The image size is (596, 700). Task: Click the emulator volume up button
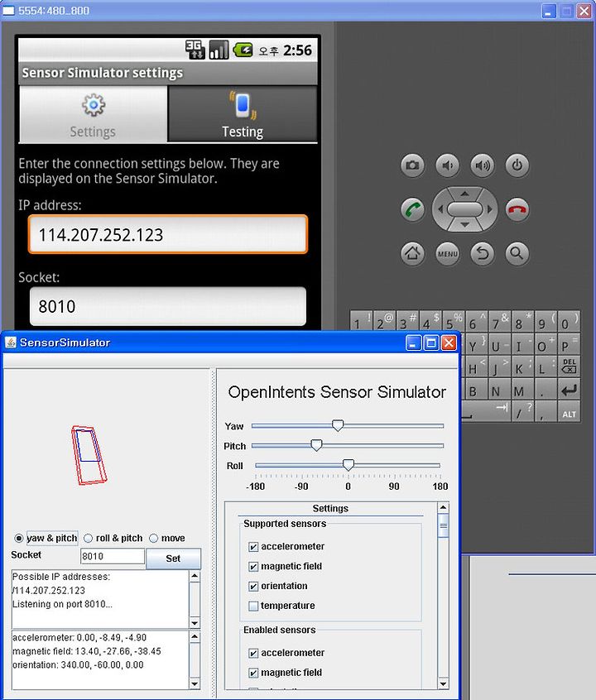point(483,165)
